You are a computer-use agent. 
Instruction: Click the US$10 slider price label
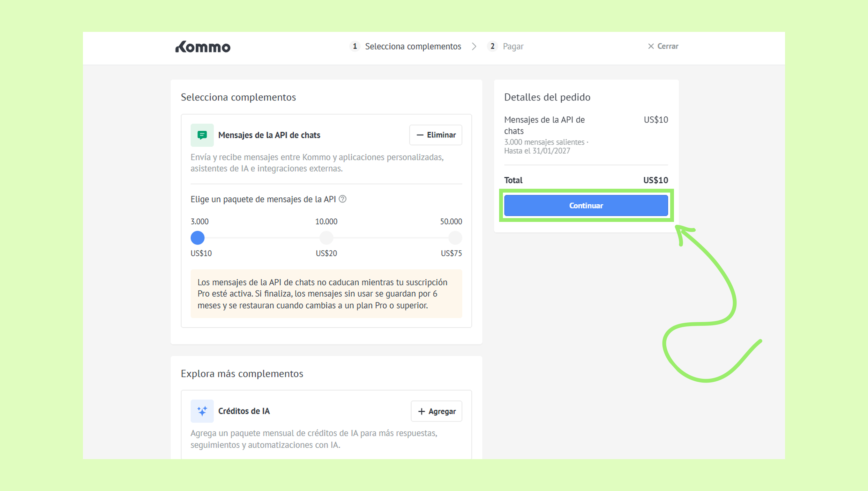[201, 253]
